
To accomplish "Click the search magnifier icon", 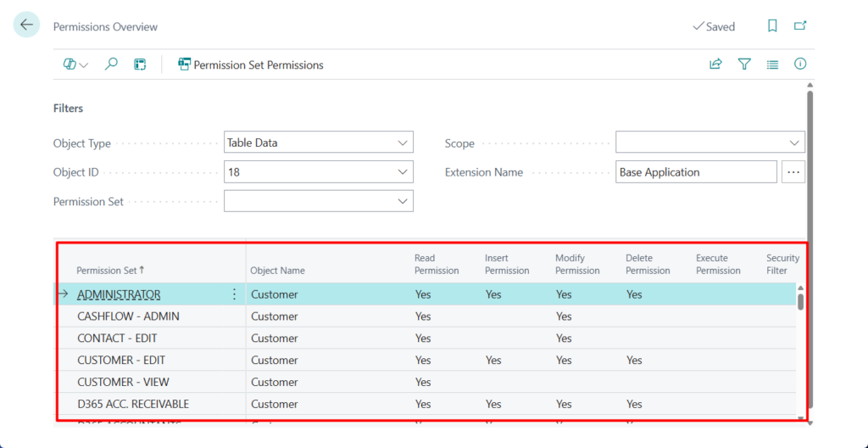I will tap(111, 64).
